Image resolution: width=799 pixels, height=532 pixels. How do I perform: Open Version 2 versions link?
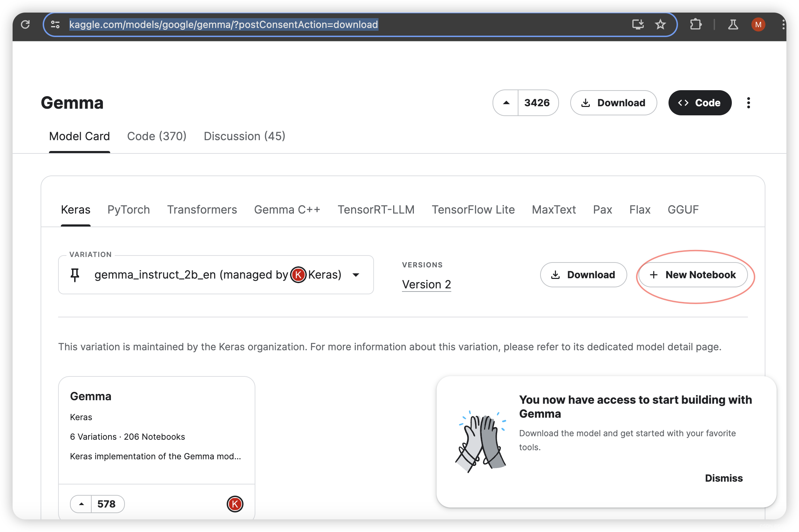pos(426,284)
